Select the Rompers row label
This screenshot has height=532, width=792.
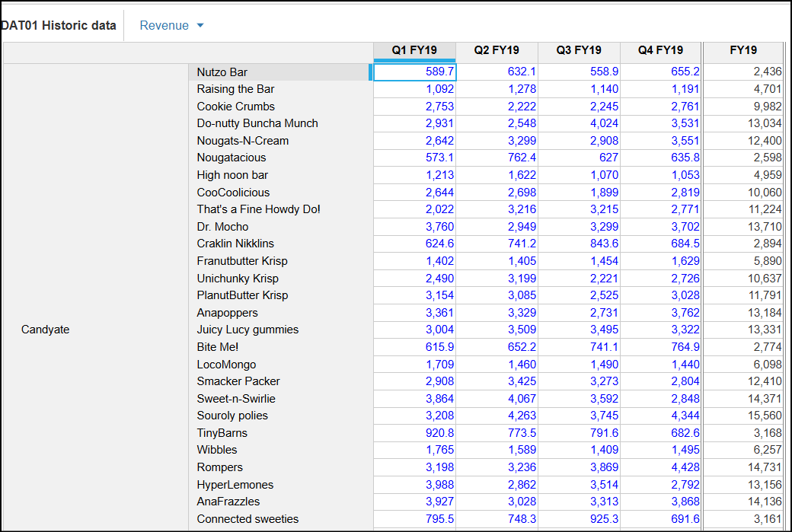pyautogui.click(x=281, y=467)
